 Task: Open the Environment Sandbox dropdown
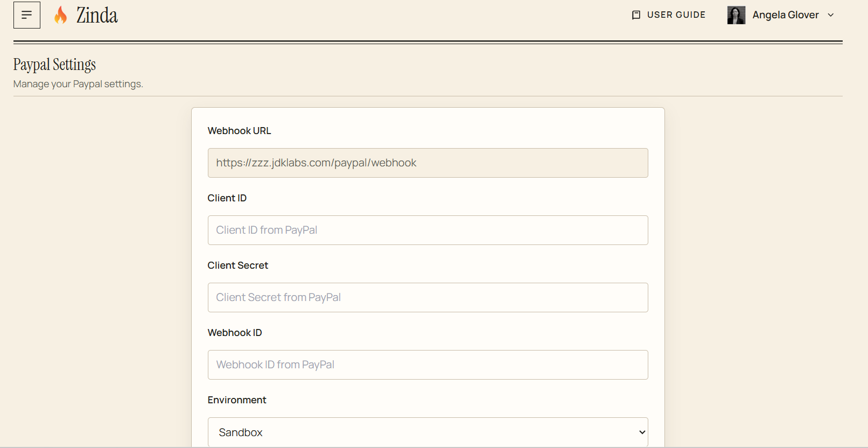(x=428, y=432)
